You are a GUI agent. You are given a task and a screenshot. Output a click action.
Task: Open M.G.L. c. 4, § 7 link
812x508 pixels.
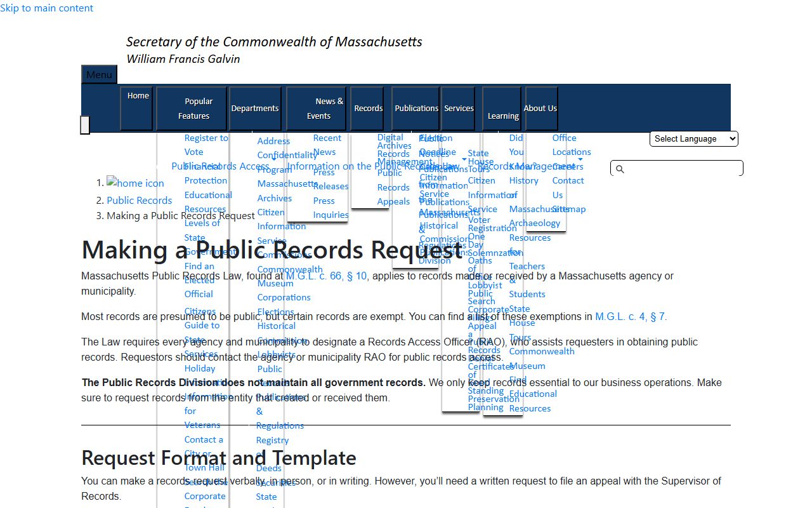630,316
